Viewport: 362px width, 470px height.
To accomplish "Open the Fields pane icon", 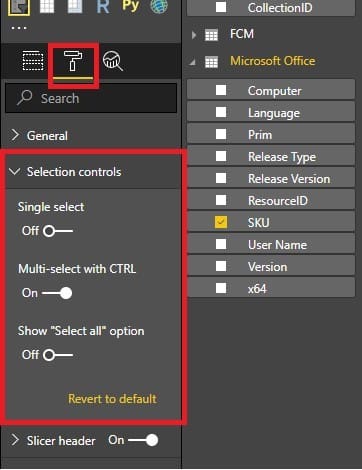I will [33, 61].
